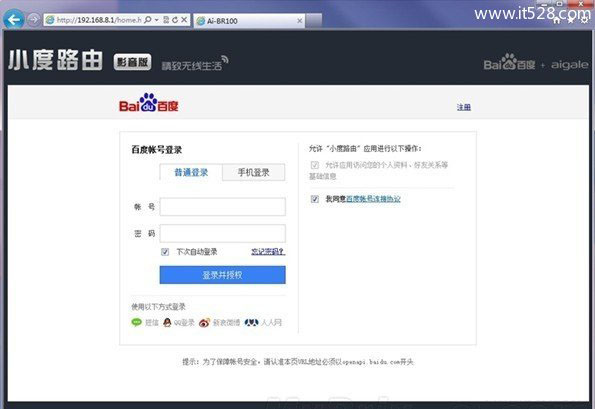Click the browser forward arrow button
The height and width of the screenshot is (409, 595).
[33, 19]
